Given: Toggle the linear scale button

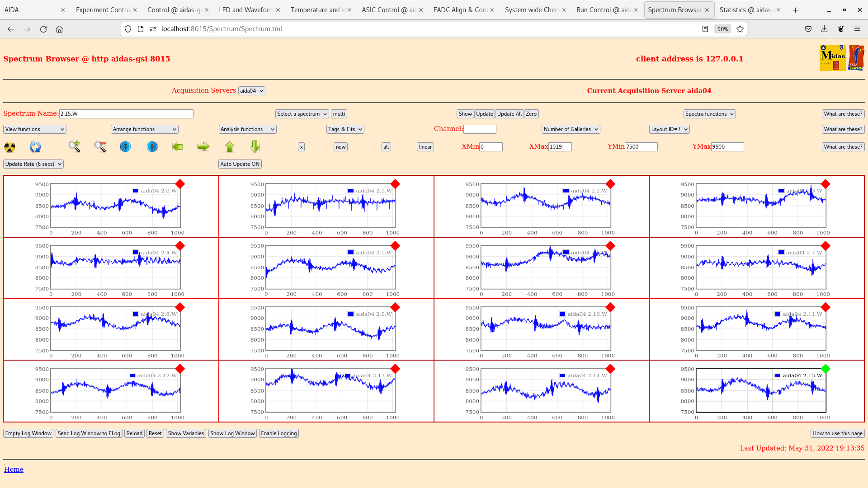Looking at the screenshot, I should tap(425, 147).
